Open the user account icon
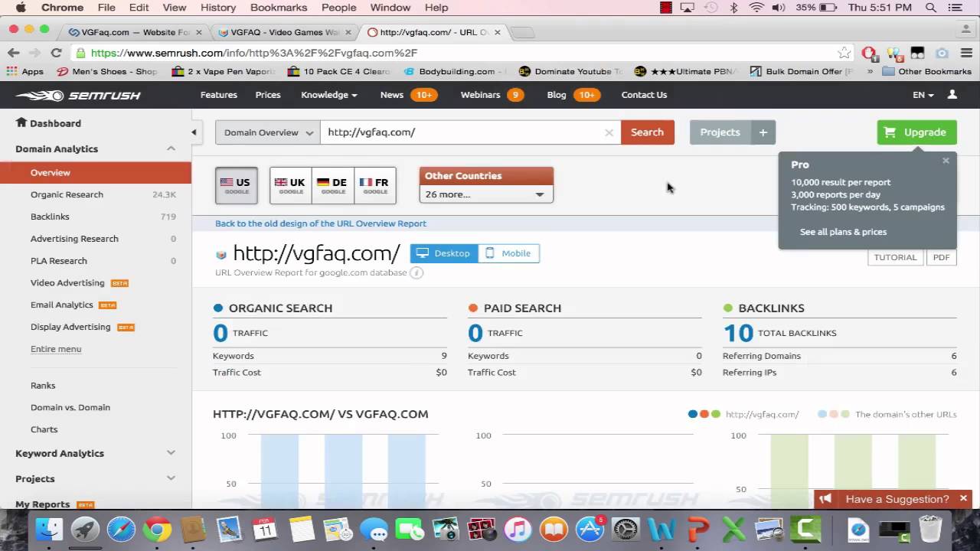Image resolution: width=980 pixels, height=551 pixels. click(x=952, y=95)
